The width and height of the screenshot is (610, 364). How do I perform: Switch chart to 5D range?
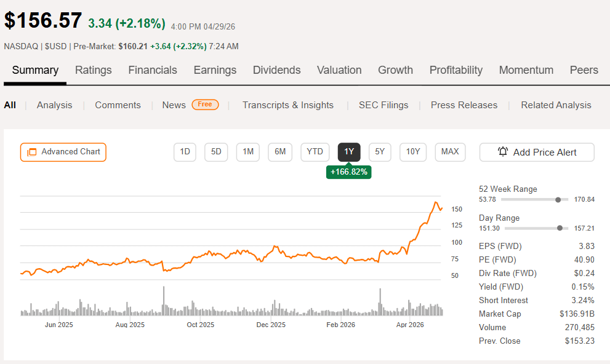click(216, 152)
